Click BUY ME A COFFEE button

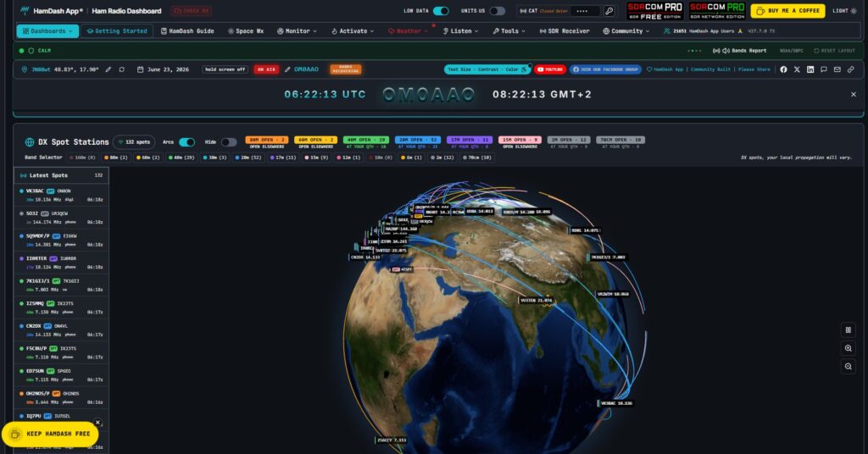pyautogui.click(x=787, y=11)
